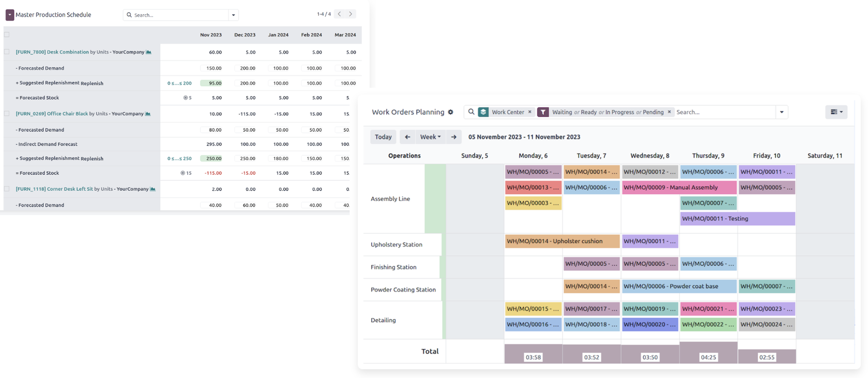868x378 pixels.
Task: Click the Work Orders Planning gear icon
Action: 450,112
